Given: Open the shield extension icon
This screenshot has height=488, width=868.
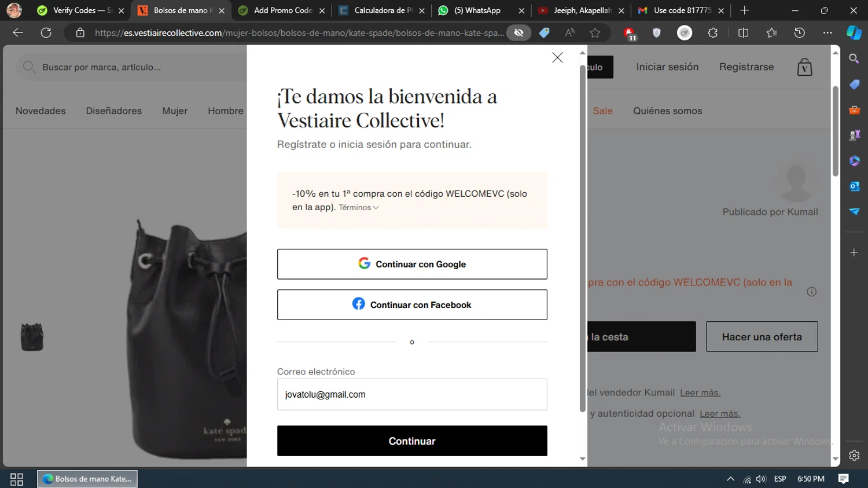Looking at the screenshot, I should [656, 33].
